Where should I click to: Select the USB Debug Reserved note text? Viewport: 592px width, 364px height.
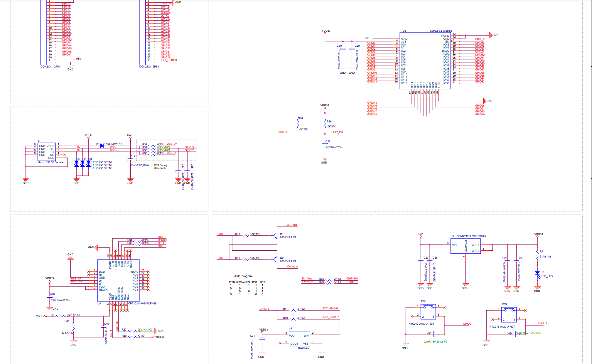coord(160,167)
